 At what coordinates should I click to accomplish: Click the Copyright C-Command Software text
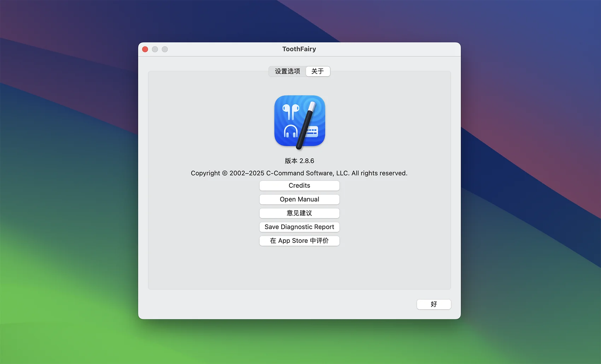[299, 173]
